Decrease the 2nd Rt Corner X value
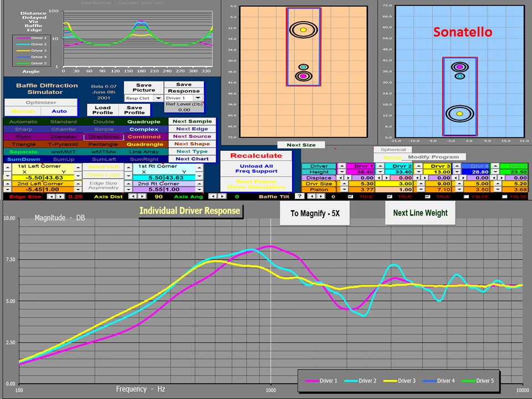 pos(129,190)
